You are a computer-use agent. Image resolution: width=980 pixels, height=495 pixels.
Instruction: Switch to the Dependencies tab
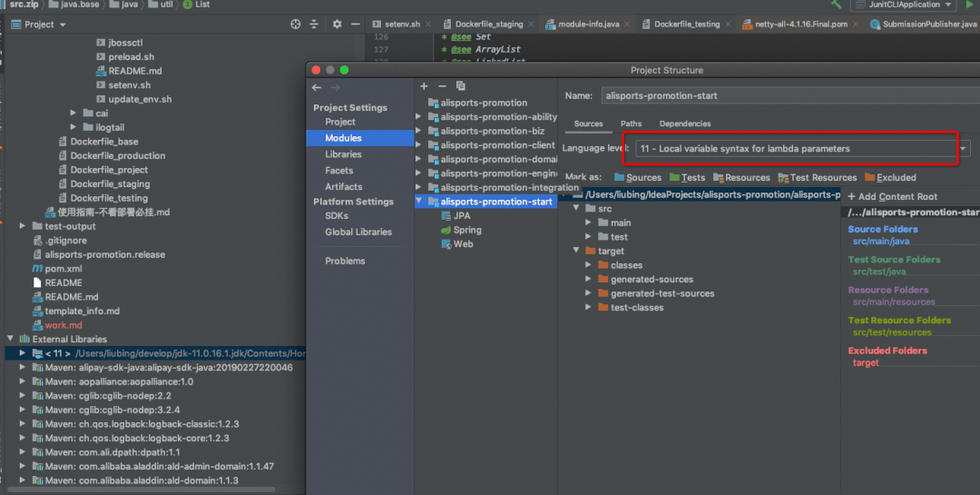[x=684, y=124]
